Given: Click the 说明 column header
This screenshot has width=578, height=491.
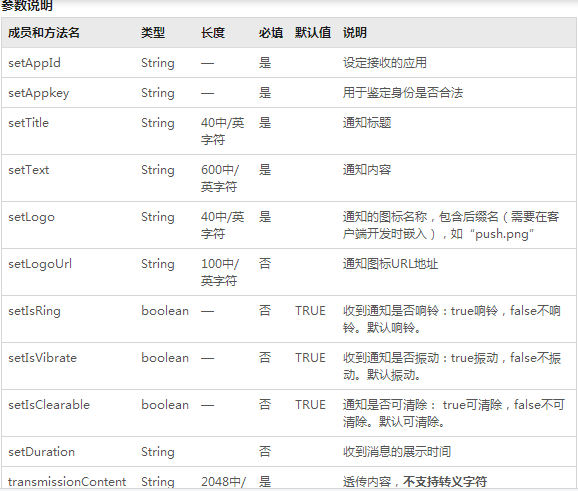Looking at the screenshot, I should [355, 33].
